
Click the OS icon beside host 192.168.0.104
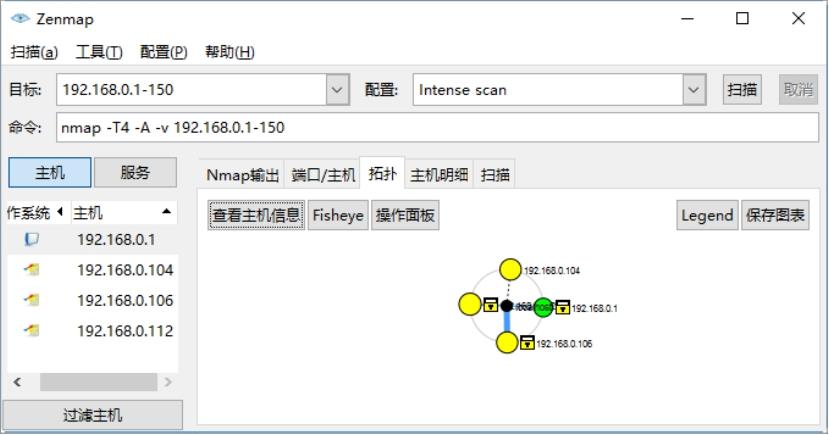pyautogui.click(x=32, y=270)
